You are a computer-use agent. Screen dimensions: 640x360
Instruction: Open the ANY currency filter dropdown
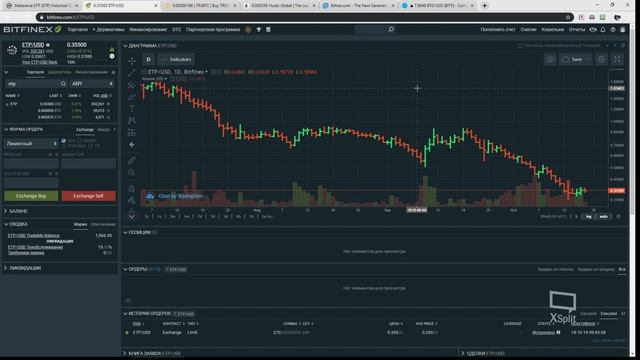92,84
